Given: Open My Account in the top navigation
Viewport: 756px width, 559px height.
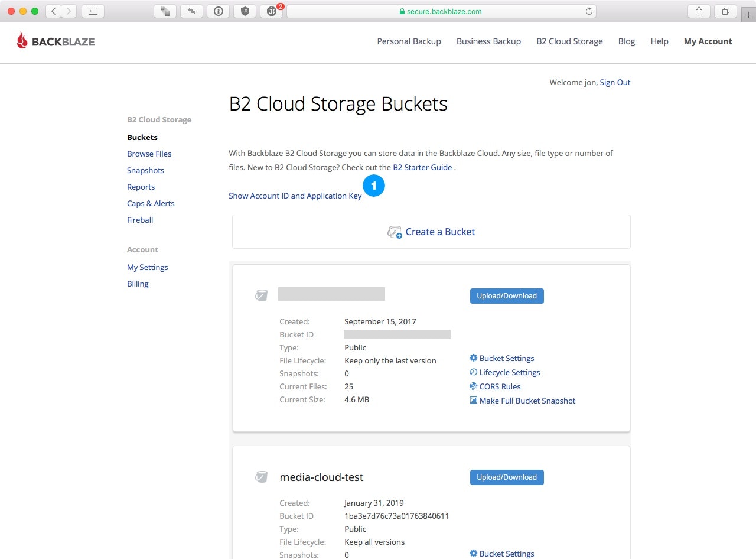Looking at the screenshot, I should 708,41.
